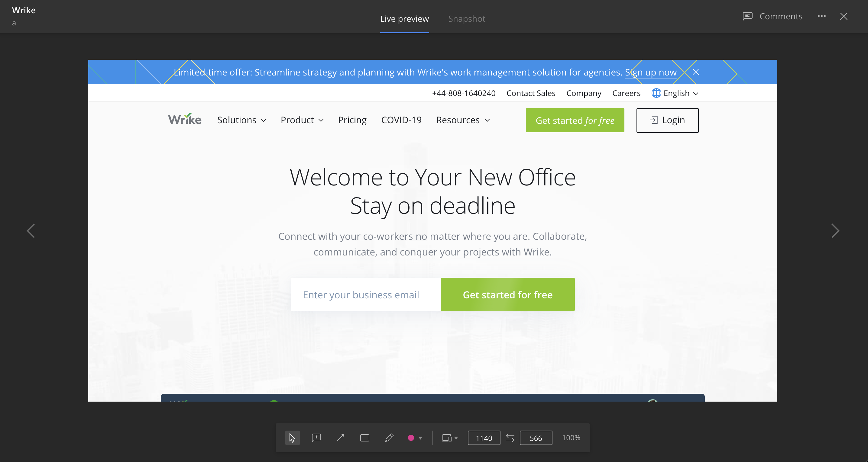
Task: Open the device size dropdown
Action: [x=450, y=438]
